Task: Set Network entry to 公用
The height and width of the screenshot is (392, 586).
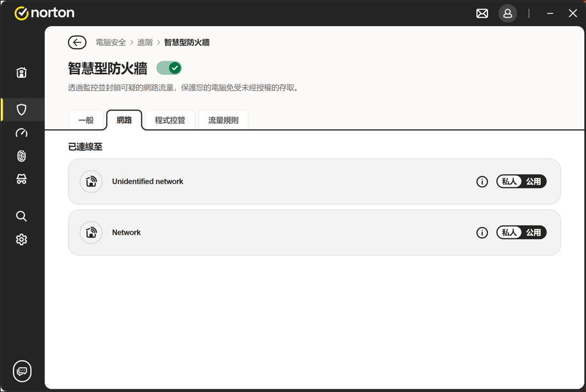Action: click(534, 233)
